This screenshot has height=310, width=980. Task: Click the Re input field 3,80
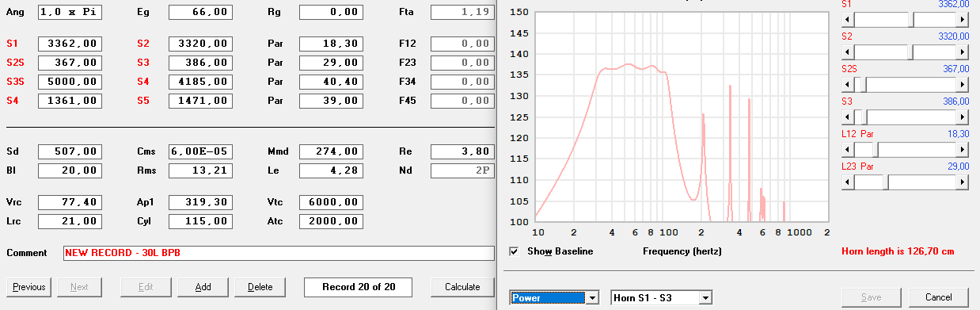tap(462, 151)
